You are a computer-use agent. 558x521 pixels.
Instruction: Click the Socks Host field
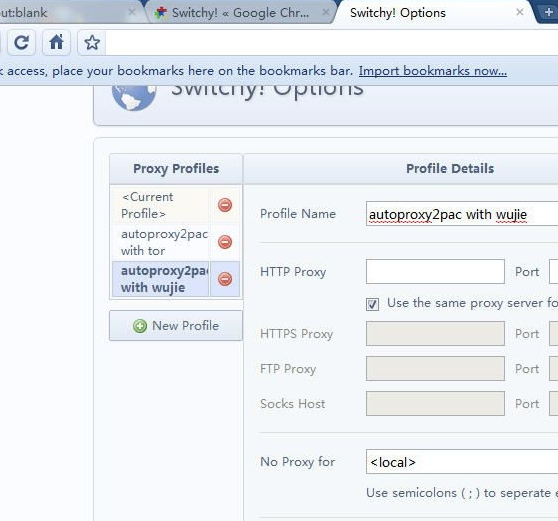(x=435, y=404)
